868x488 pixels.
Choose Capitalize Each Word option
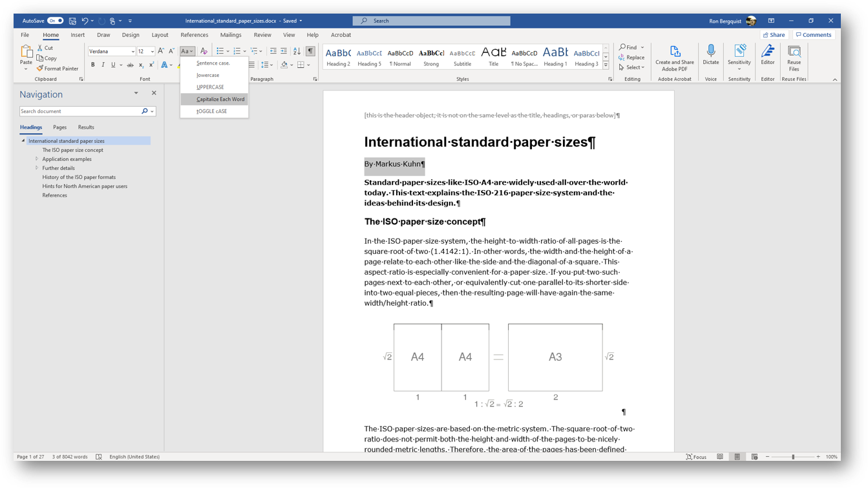click(220, 100)
